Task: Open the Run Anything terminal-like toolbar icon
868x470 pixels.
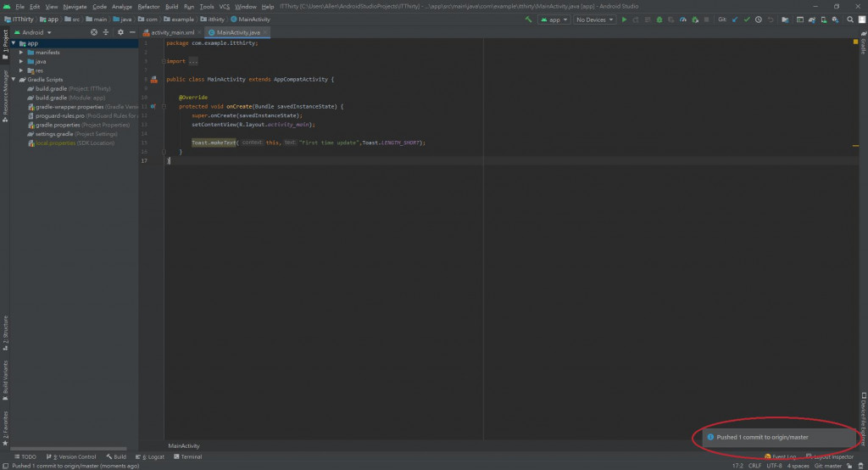Action: coord(800,20)
